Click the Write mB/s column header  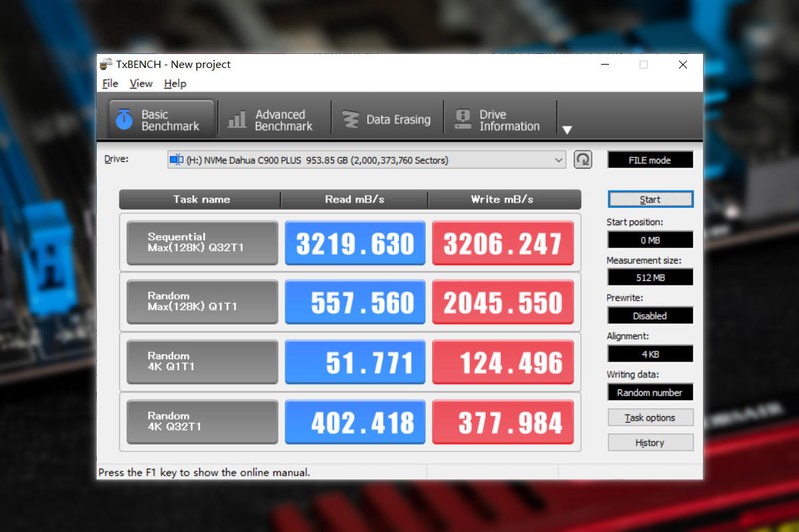coord(503,199)
